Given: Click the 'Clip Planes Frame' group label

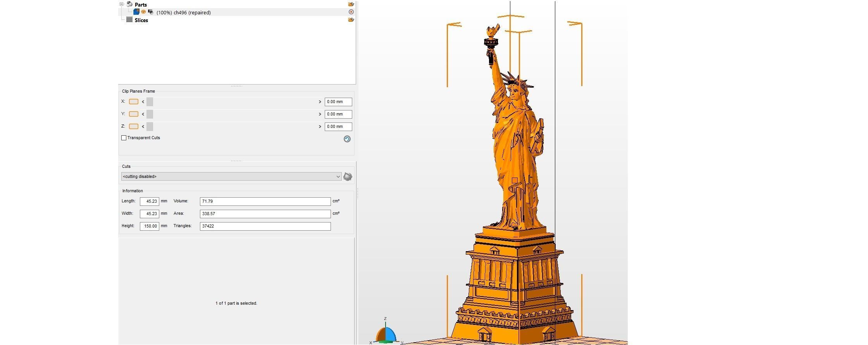Looking at the screenshot, I should pos(138,91).
